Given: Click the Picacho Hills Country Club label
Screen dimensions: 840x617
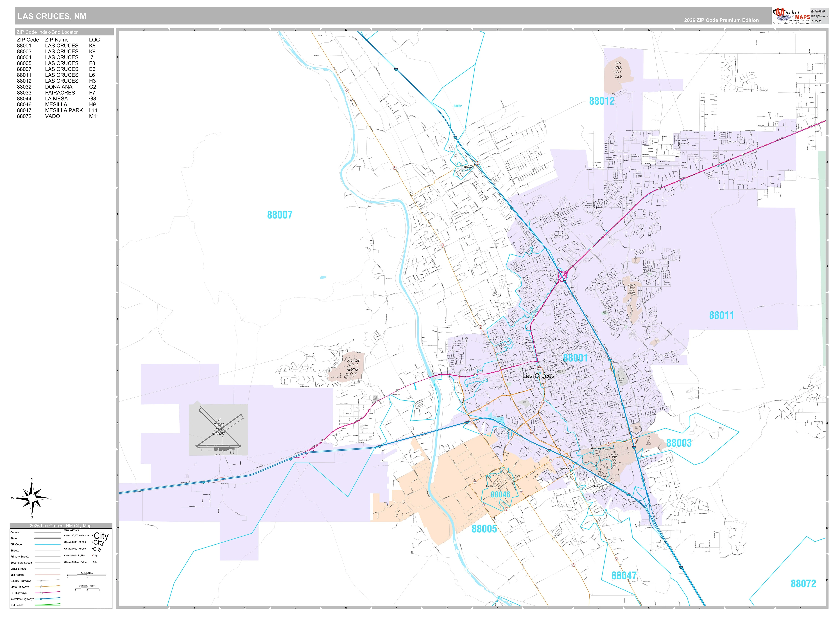Looking at the screenshot, I should coord(353,367).
